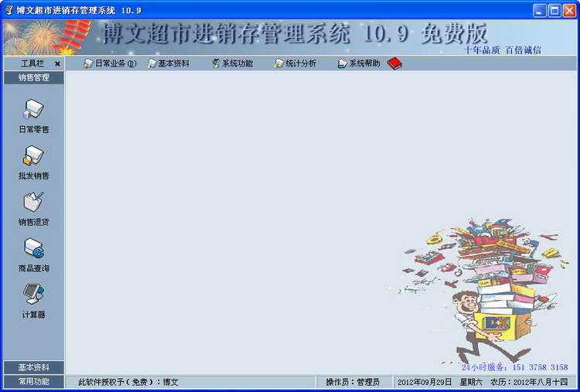Open the 基本资料 menu
The image size is (580, 392).
(168, 63)
